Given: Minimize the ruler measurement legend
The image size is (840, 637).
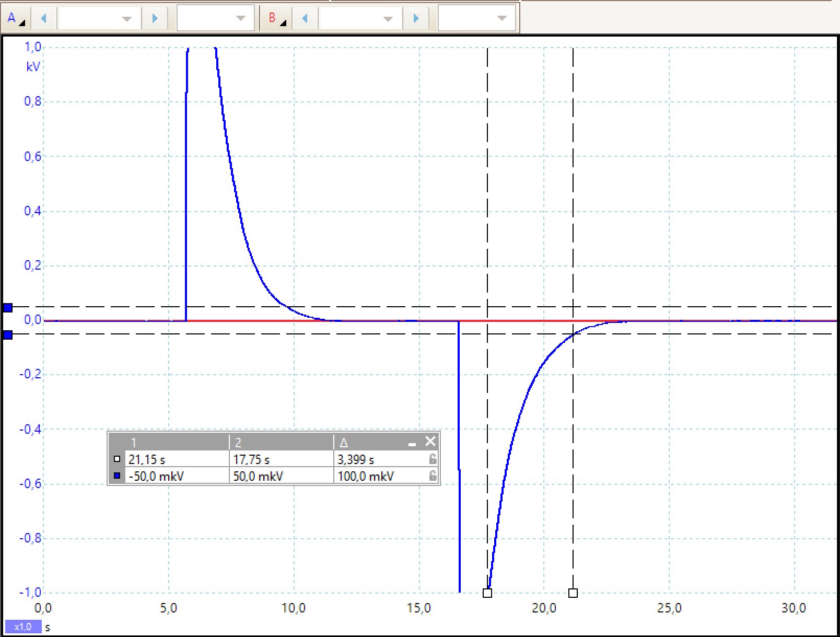Looking at the screenshot, I should click(412, 443).
